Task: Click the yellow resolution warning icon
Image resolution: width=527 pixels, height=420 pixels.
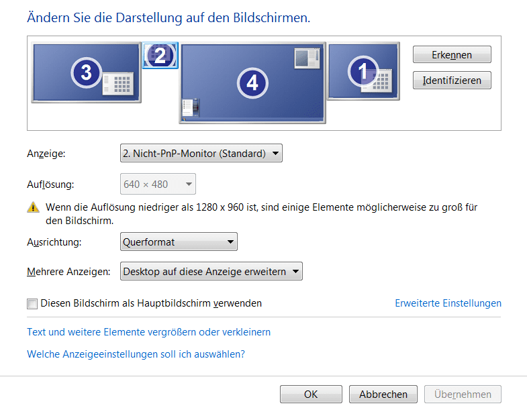Action: coord(33,207)
